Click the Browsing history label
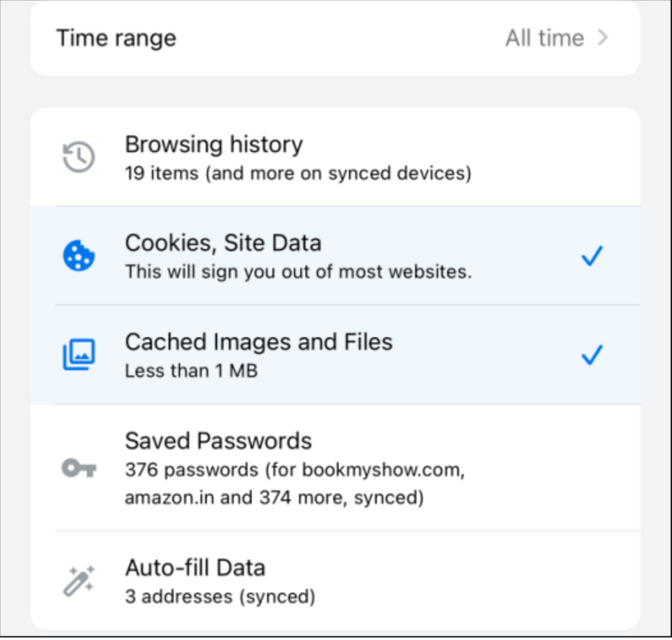Viewport: 672px width, 640px height. [x=215, y=145]
